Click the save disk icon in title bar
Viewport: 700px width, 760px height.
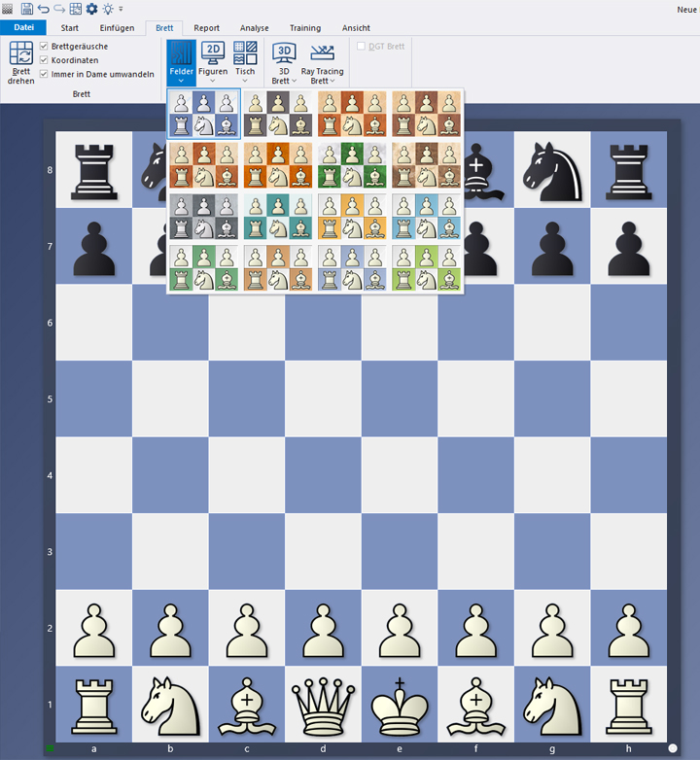pyautogui.click(x=27, y=9)
